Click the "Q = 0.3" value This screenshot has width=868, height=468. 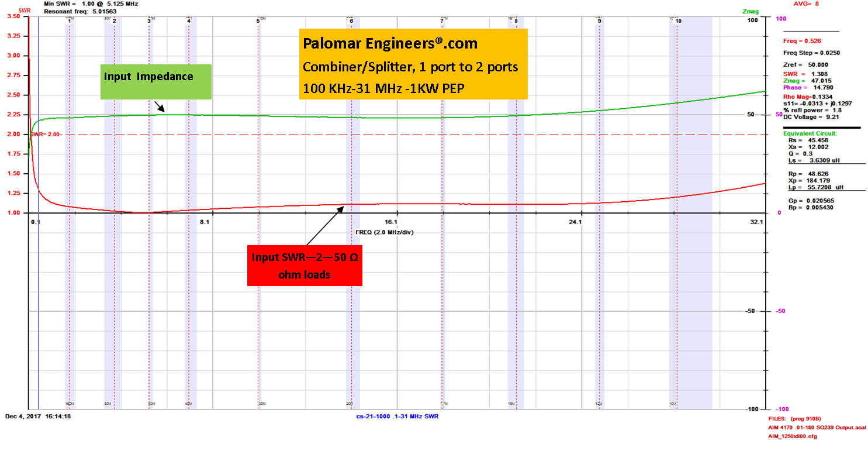click(x=801, y=154)
